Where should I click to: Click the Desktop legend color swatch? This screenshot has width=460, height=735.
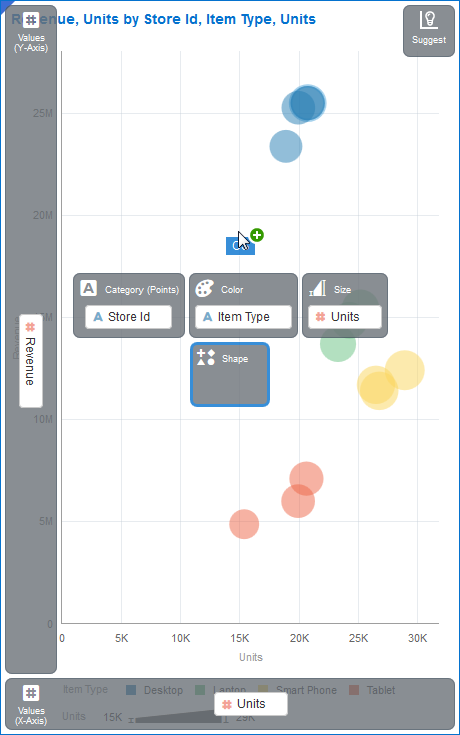coord(131,690)
